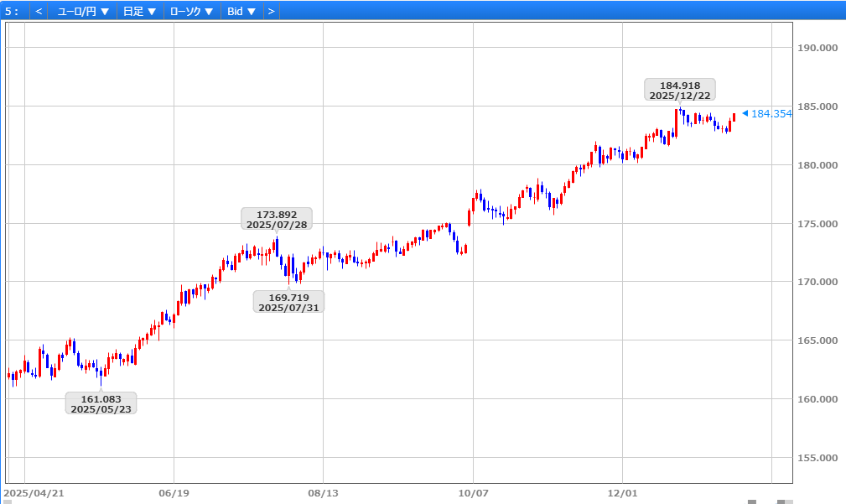Click the 169.719 low callout on 2025/07/31
Image resolution: width=846 pixels, height=504 pixels.
point(288,303)
